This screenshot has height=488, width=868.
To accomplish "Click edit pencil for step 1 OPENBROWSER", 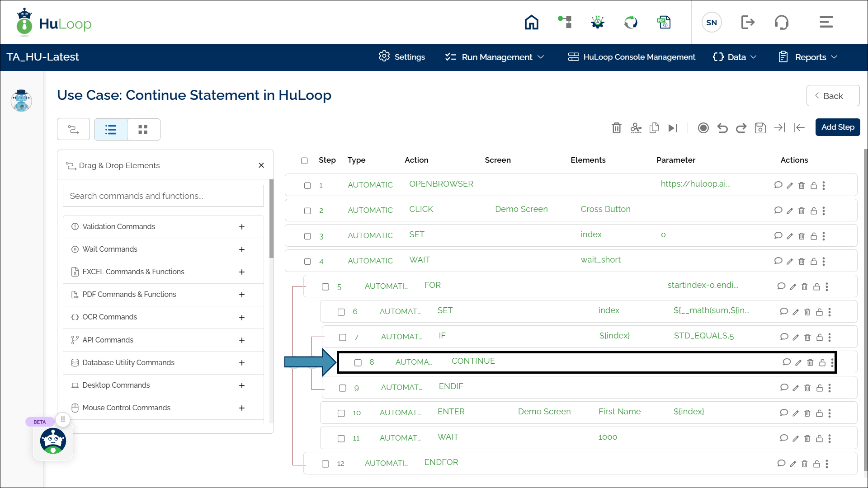I will pyautogui.click(x=789, y=186).
